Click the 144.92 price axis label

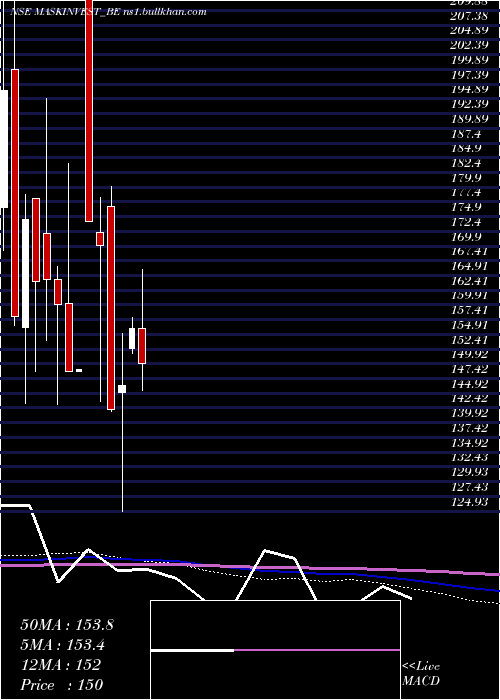click(471, 383)
